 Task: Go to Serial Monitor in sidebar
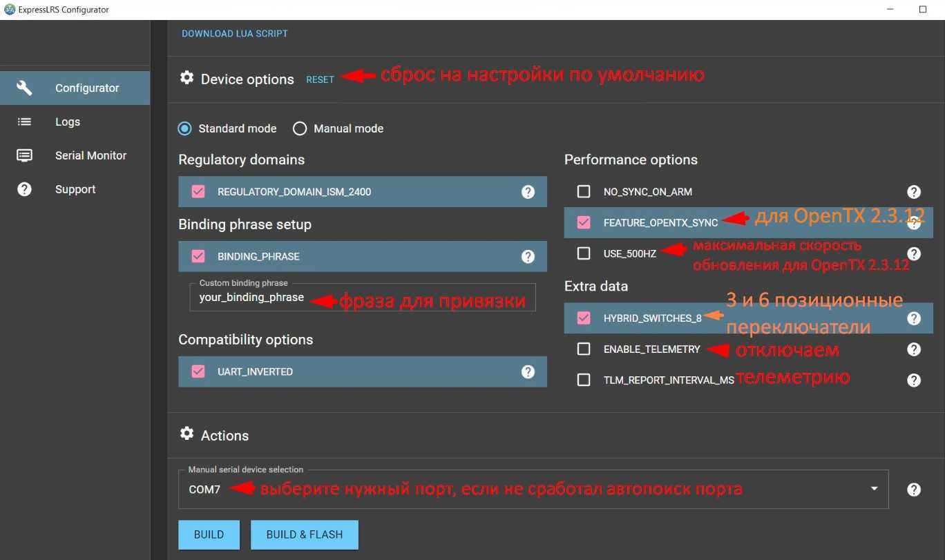click(90, 155)
